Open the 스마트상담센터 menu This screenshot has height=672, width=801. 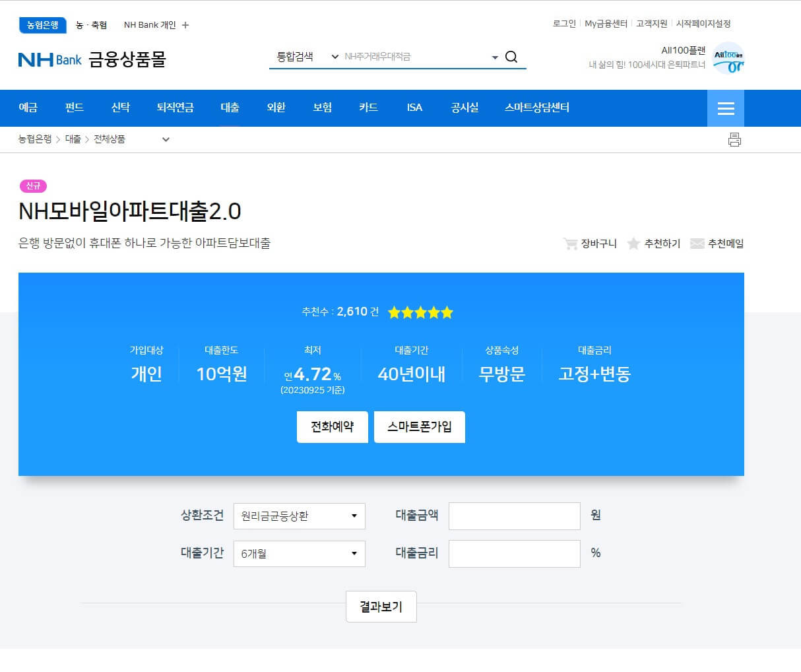click(x=537, y=108)
